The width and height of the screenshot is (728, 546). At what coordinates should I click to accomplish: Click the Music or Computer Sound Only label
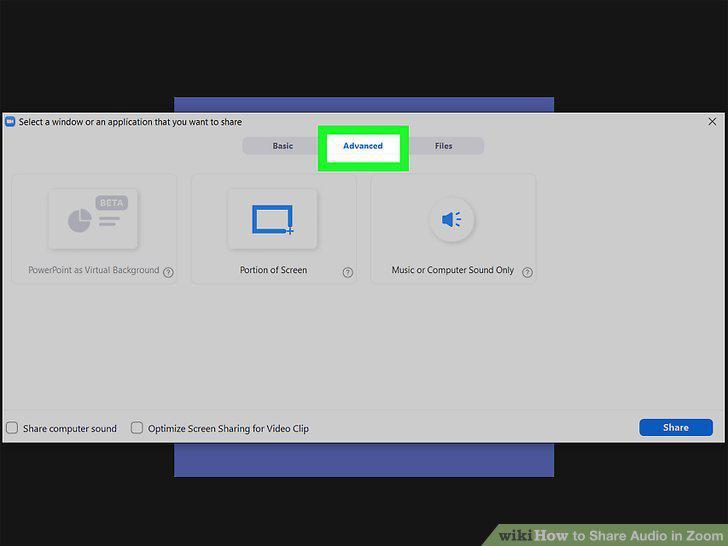click(x=453, y=270)
